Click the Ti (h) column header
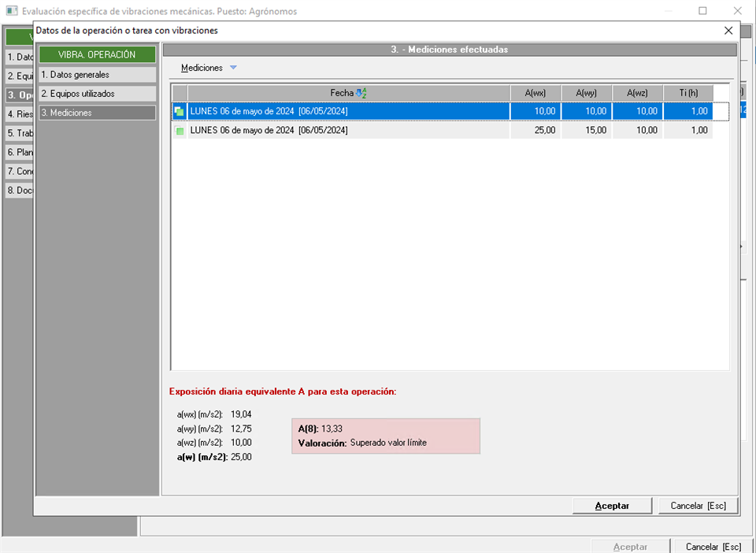The width and height of the screenshot is (756, 553). 687,93
